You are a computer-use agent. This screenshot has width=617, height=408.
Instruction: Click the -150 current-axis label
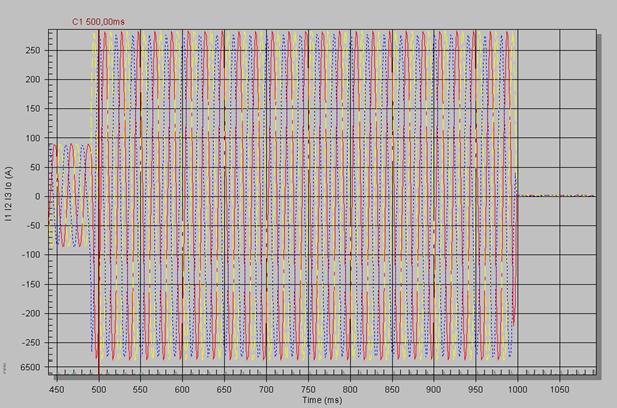[x=31, y=284]
